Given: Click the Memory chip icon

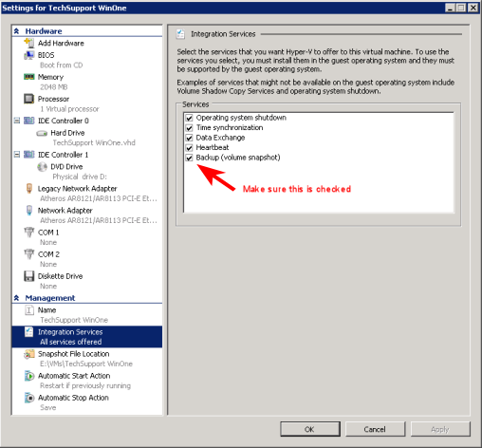Looking at the screenshot, I should coord(29,77).
